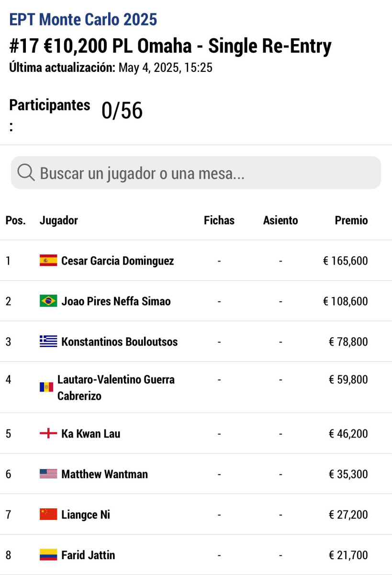Open the EPT Monte Carlo 2025 link
The image size is (392, 575).
(83, 20)
